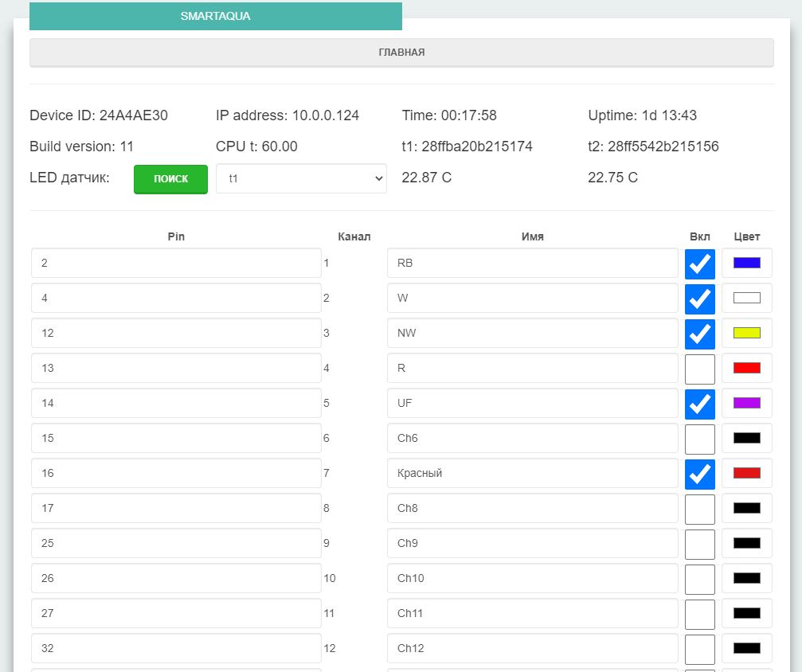Disable the W channel checkbox

pyautogui.click(x=699, y=299)
